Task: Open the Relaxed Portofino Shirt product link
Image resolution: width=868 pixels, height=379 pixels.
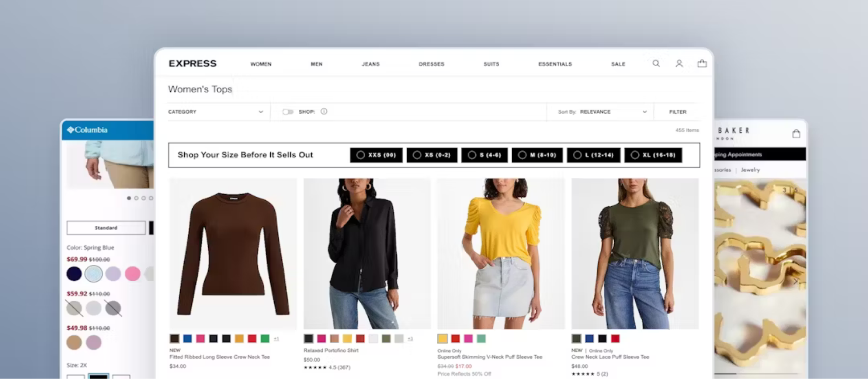Action: (x=331, y=350)
